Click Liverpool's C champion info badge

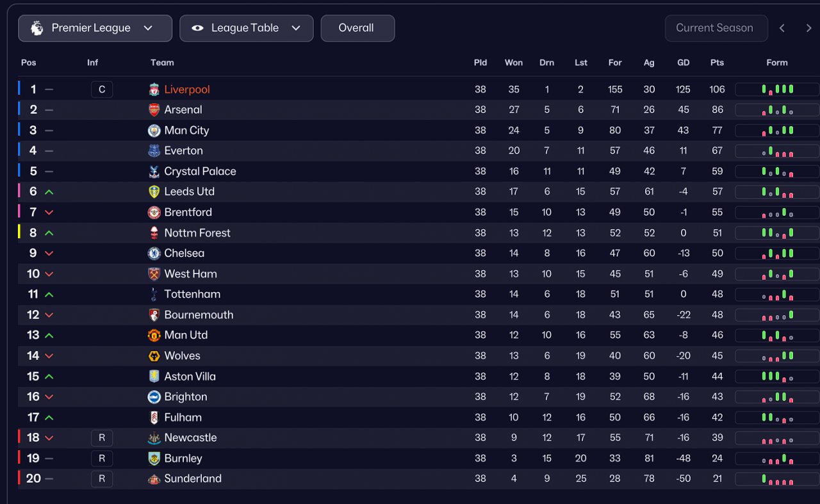[x=102, y=90]
